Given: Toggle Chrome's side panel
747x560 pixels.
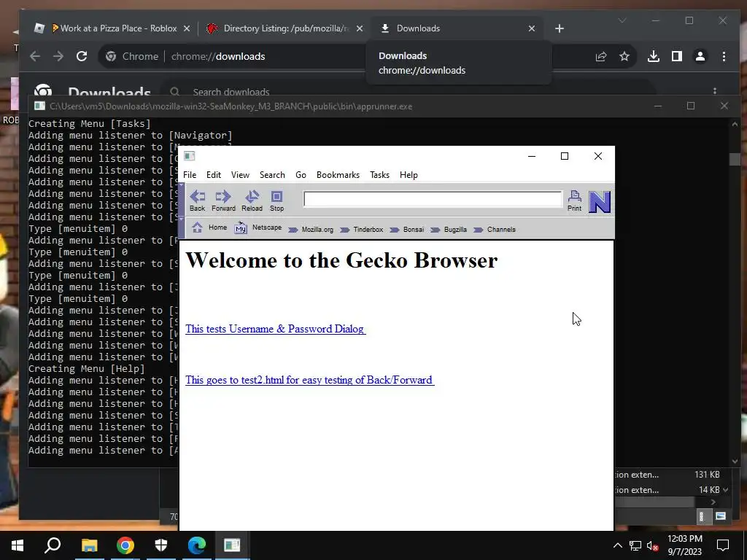Looking at the screenshot, I should click(x=676, y=57).
